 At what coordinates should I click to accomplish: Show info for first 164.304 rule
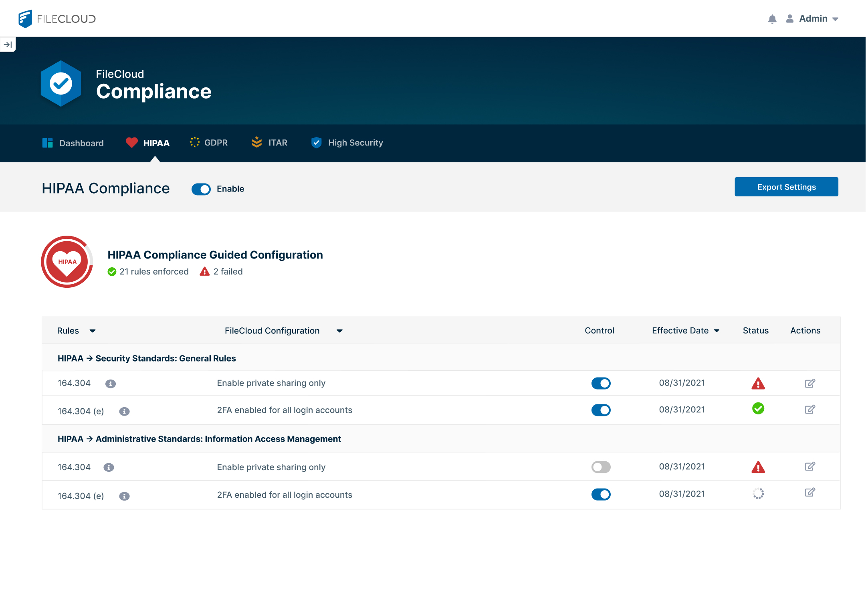[111, 384]
